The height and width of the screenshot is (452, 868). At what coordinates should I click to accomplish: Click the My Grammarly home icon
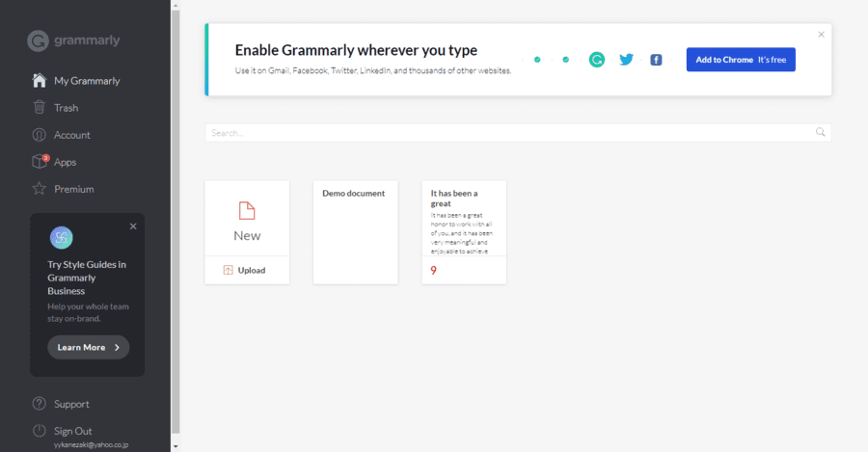40,80
